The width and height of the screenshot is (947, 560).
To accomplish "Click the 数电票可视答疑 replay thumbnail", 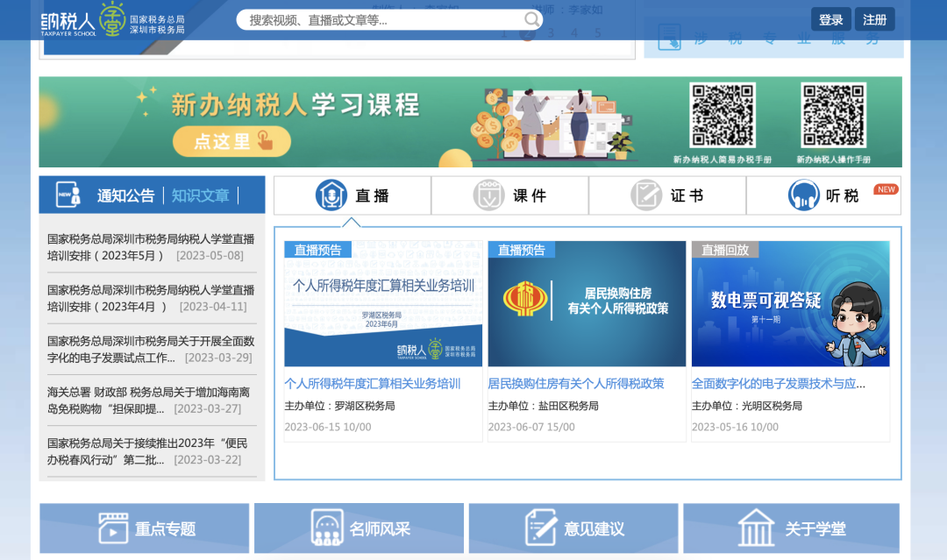I will coord(791,303).
